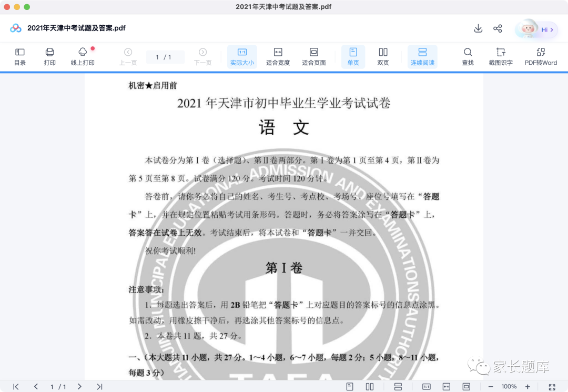Select 实际大小 actual size view

[242, 57]
